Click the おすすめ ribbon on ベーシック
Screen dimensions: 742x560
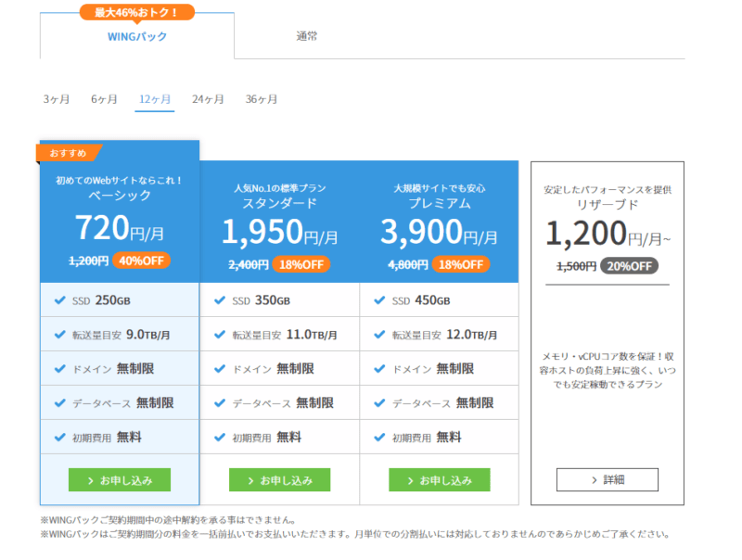coord(69,153)
